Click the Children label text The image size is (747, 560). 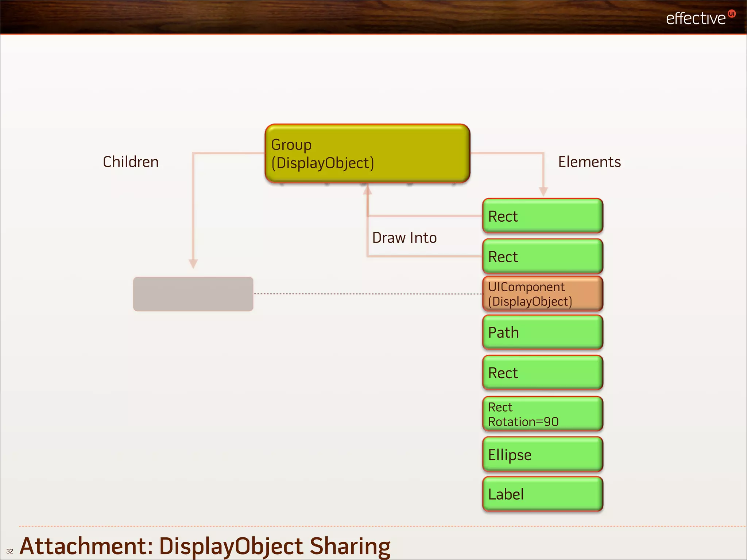pyautogui.click(x=131, y=162)
